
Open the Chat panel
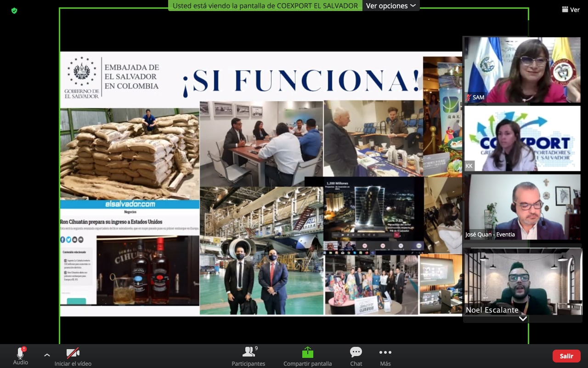click(356, 356)
